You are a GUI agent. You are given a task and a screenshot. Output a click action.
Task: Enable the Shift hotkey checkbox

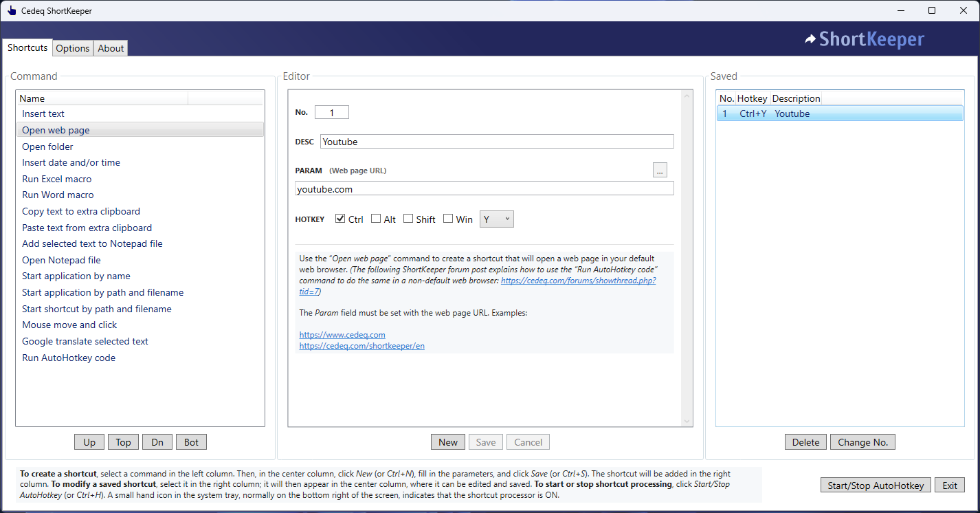(408, 219)
